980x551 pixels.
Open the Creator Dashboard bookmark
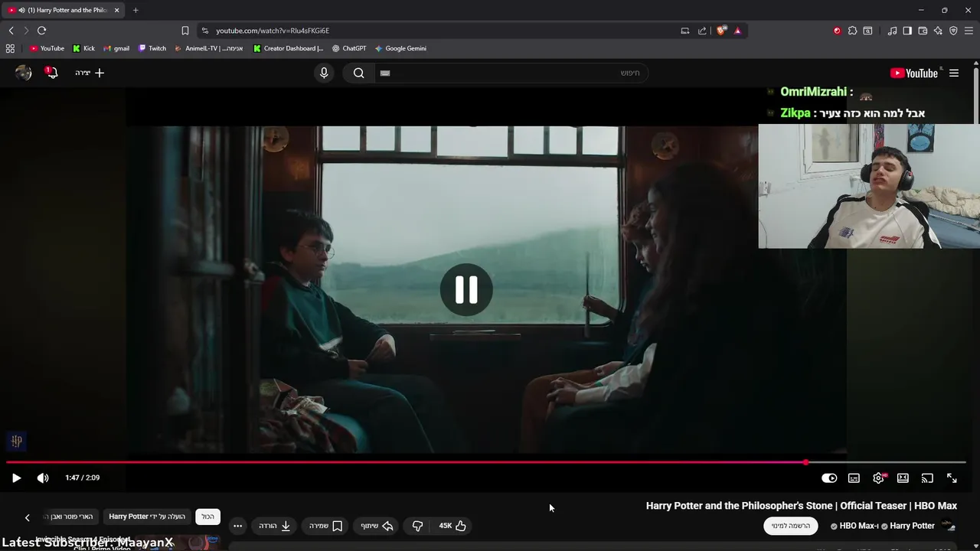[x=289, y=48]
